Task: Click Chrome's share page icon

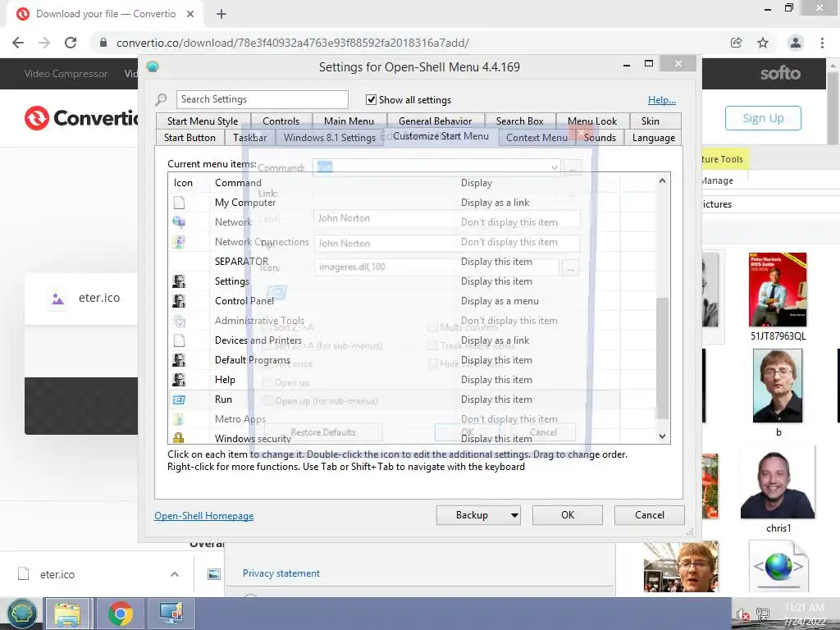Action: (x=736, y=43)
